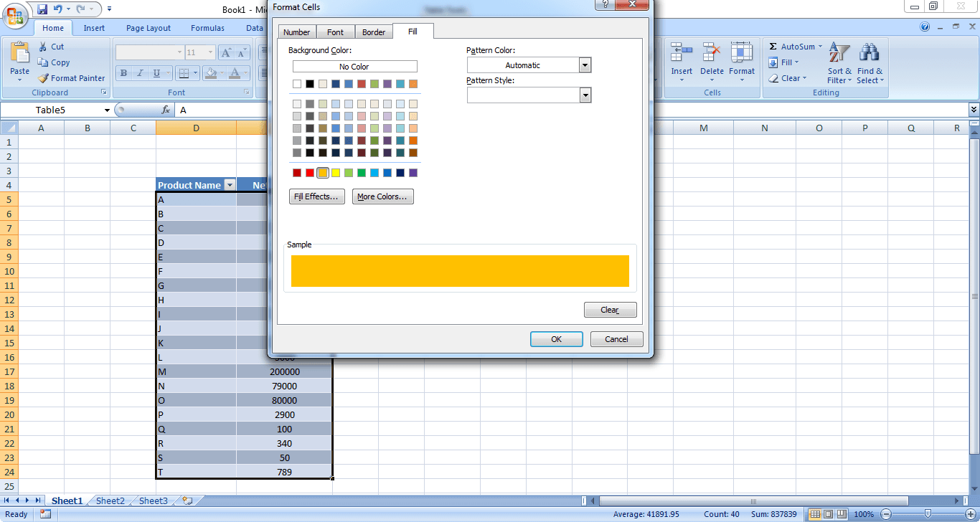Viewport: 980px width, 522px height.
Task: Open Fill Effects dialog
Action: 317,196
